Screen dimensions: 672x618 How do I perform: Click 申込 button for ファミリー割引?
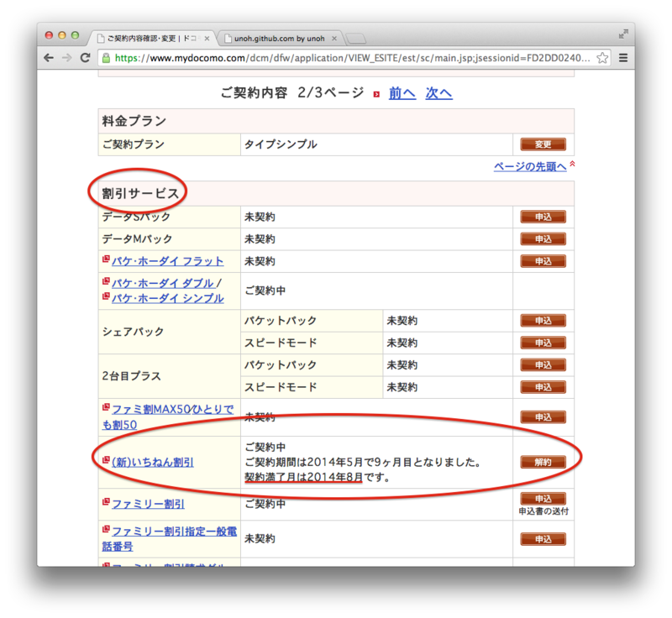coord(543,499)
